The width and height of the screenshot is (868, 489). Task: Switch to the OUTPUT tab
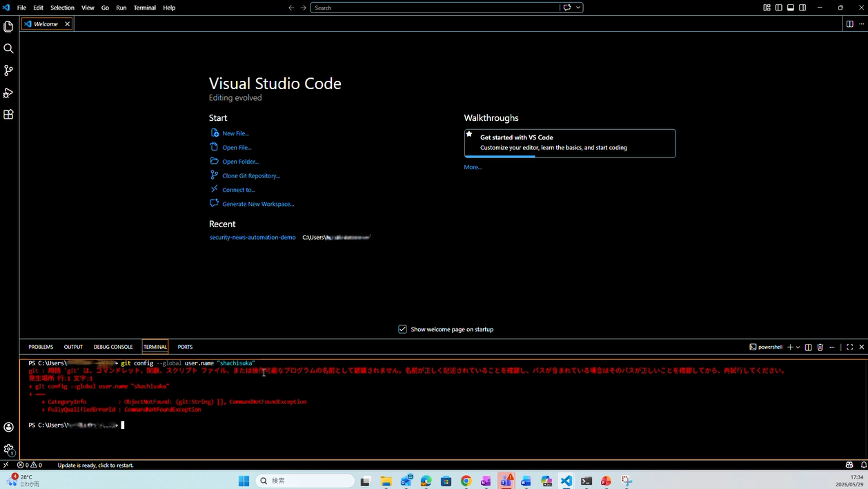(x=73, y=347)
